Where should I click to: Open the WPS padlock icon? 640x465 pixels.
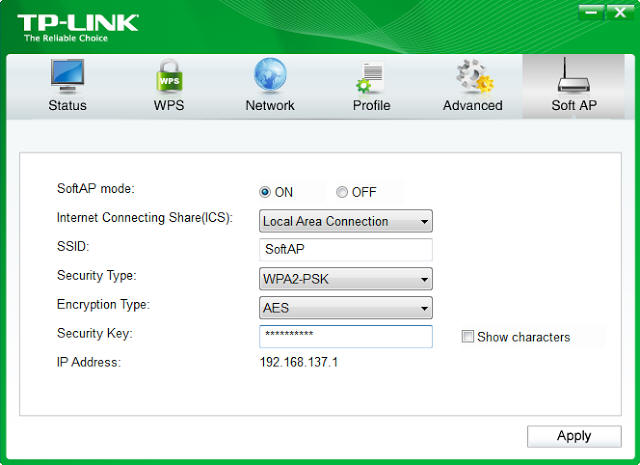point(168,77)
